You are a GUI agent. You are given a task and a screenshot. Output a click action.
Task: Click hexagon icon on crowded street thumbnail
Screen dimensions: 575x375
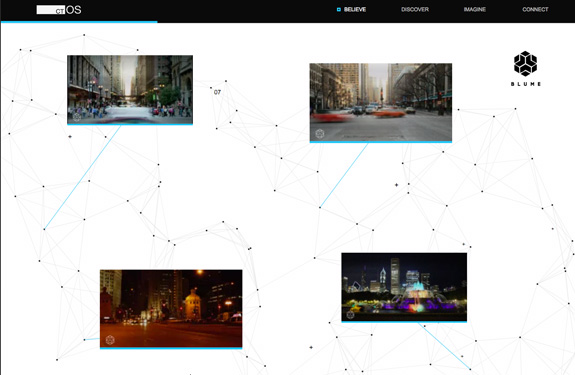77,117
